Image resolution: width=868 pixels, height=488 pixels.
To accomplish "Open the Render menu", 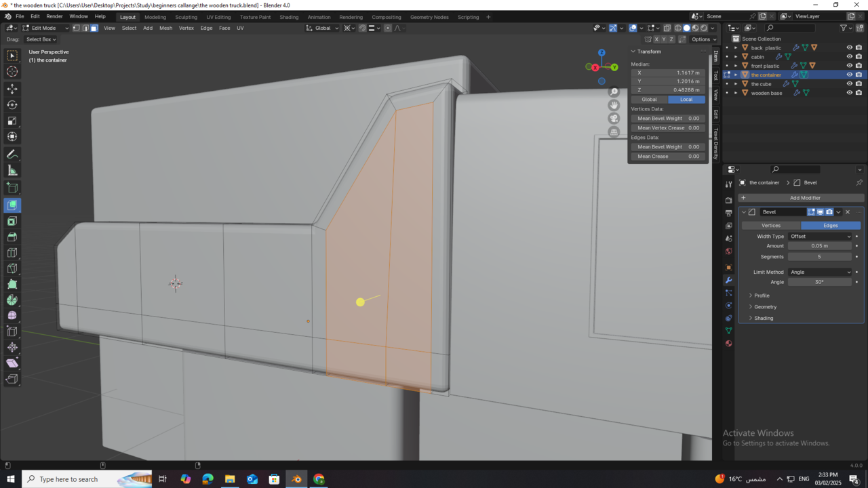I will pyautogui.click(x=54, y=16).
